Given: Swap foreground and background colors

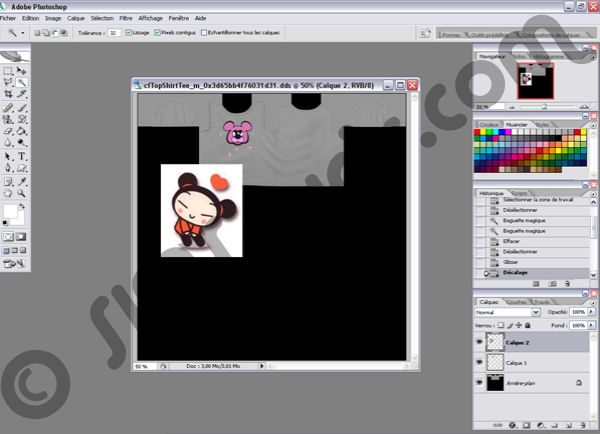Looking at the screenshot, I should 22,206.
